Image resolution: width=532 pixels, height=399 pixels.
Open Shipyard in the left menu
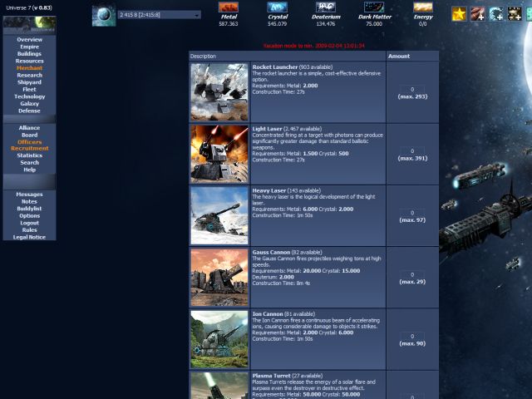pyautogui.click(x=29, y=82)
